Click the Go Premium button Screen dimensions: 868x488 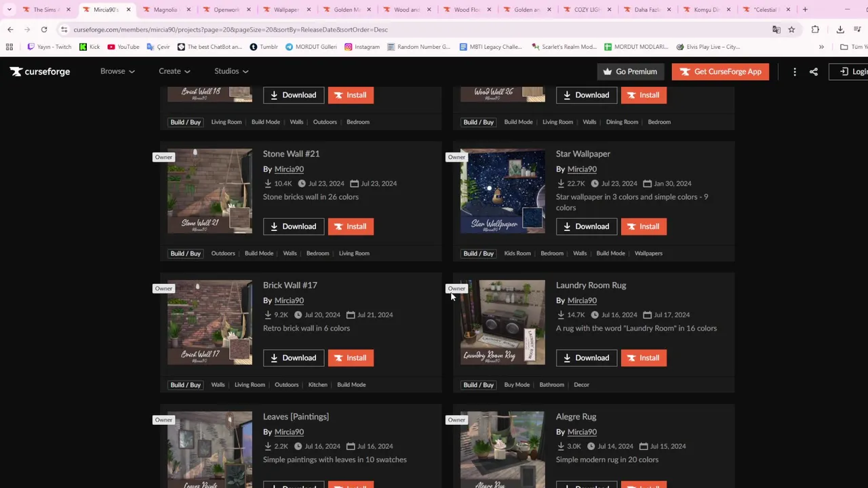(631, 71)
